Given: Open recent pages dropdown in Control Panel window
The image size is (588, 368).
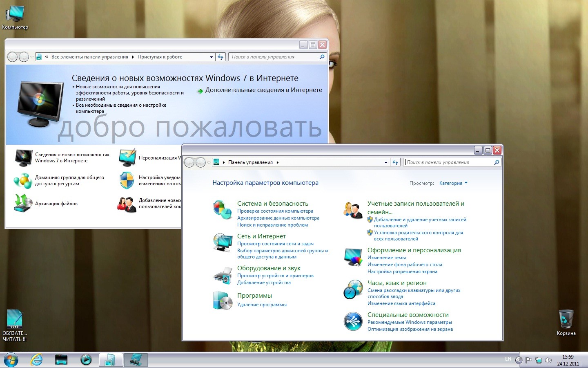Looking at the screenshot, I should [209, 162].
